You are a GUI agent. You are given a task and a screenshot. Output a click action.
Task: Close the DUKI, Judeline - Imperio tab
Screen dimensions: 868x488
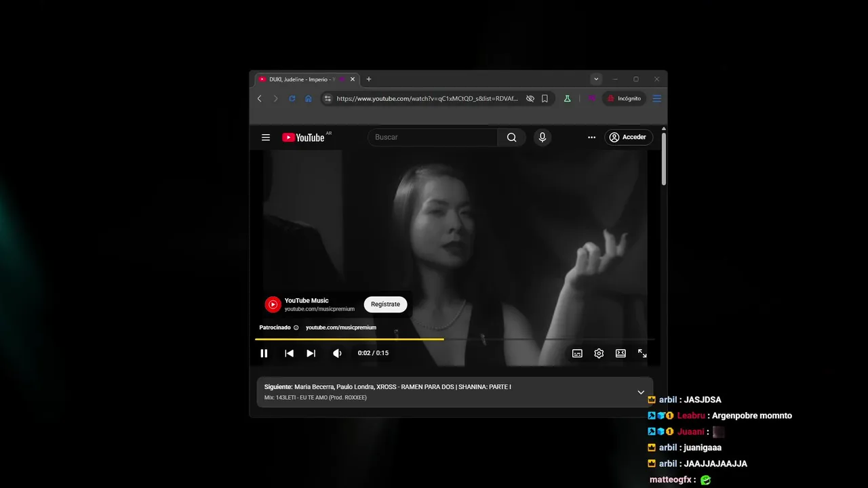click(x=353, y=79)
